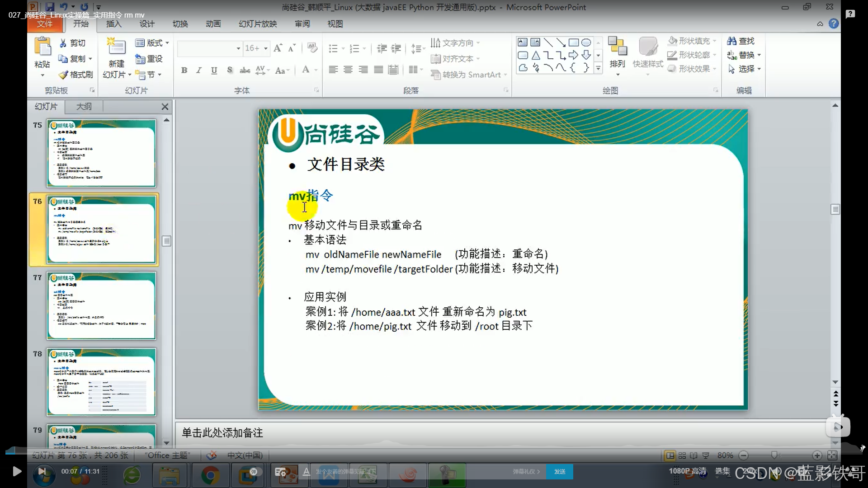Toggle italic text formatting

(x=199, y=70)
